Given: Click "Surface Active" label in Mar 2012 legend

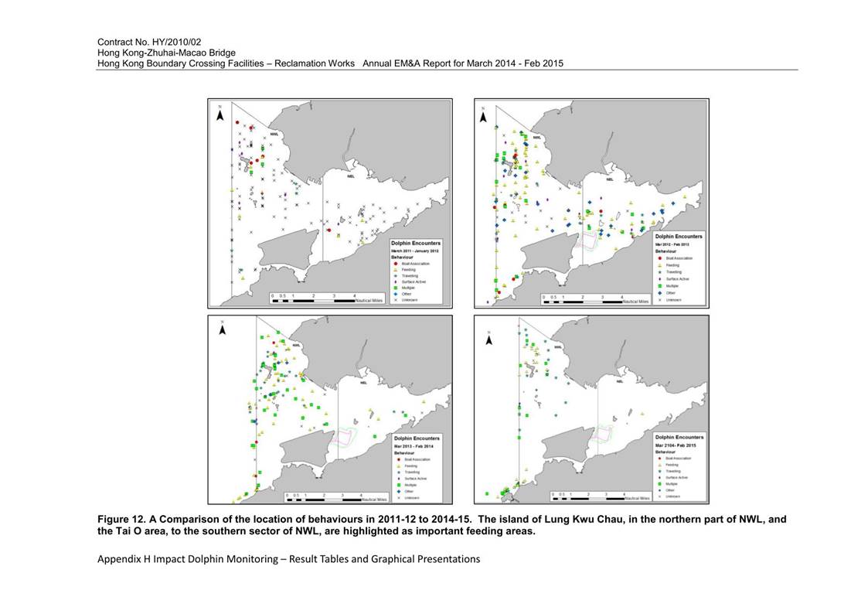Looking at the screenshot, I should click(x=678, y=279).
